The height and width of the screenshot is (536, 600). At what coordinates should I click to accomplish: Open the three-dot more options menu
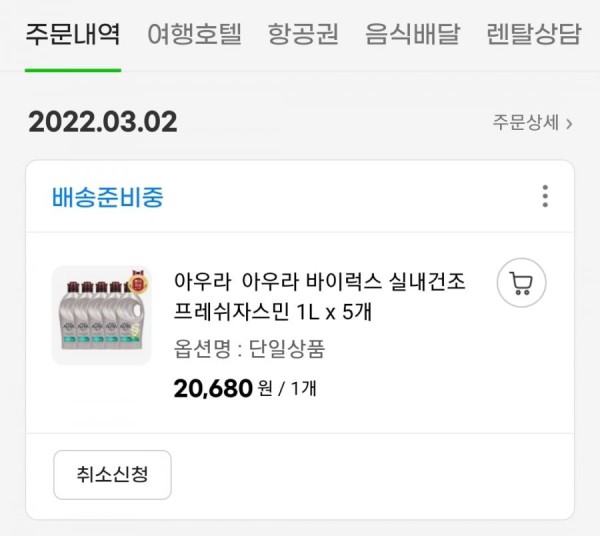click(545, 196)
